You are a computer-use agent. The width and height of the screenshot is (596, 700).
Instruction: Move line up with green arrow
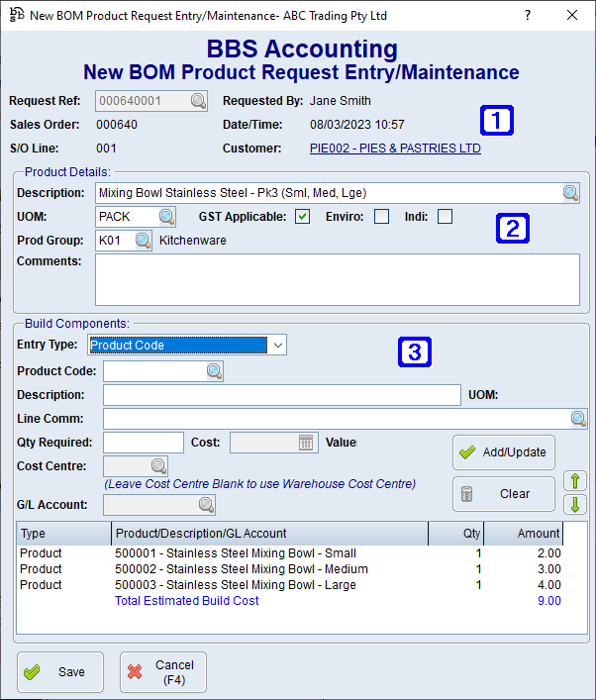point(575,481)
